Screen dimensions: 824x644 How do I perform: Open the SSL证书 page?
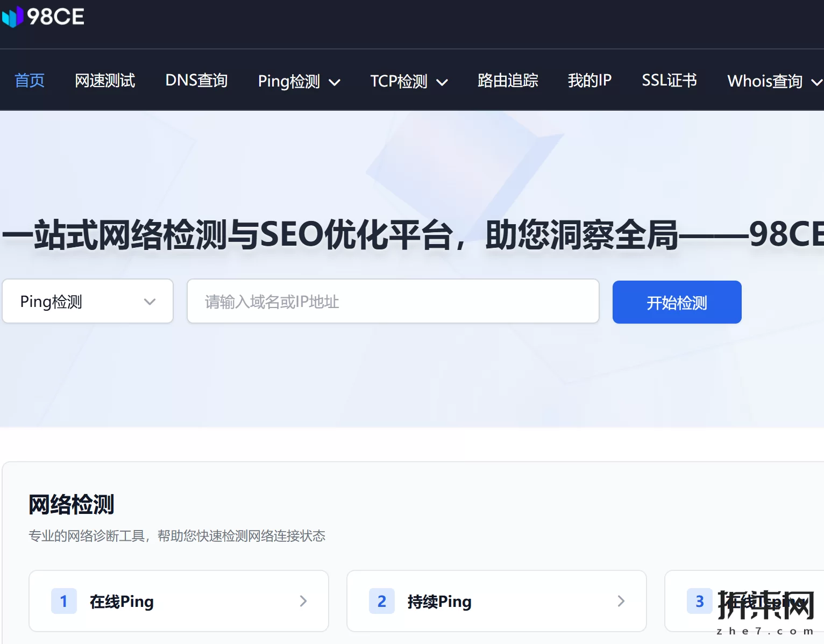point(669,81)
